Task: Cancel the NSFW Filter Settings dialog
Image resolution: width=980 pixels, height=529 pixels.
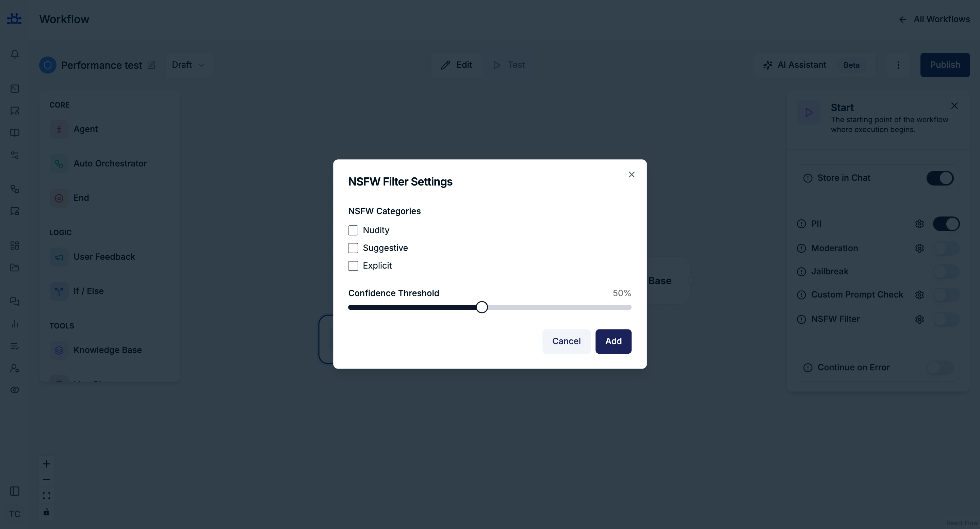Action: pos(566,341)
